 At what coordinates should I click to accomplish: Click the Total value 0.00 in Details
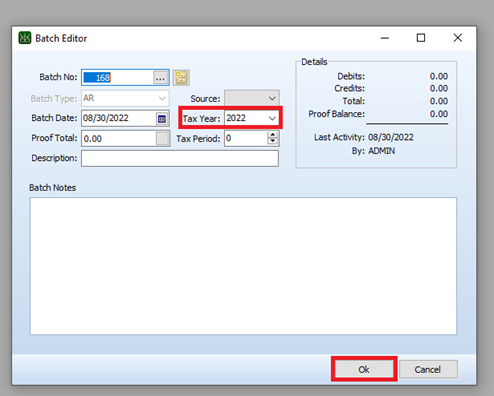point(438,101)
